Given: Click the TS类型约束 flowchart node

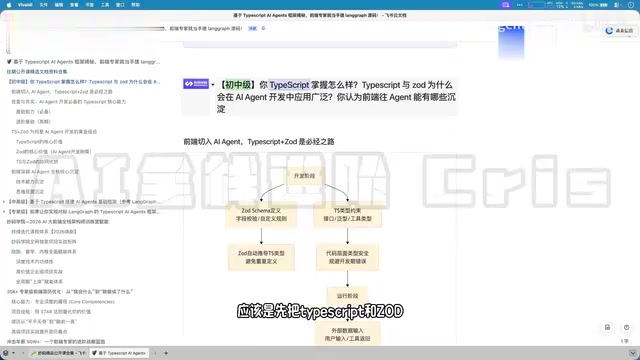Looking at the screenshot, I should (347, 214).
